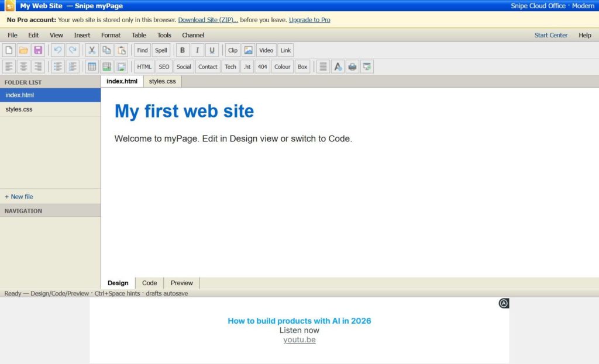Click the HTML toolbar button
The image size is (599, 364).
(x=144, y=67)
